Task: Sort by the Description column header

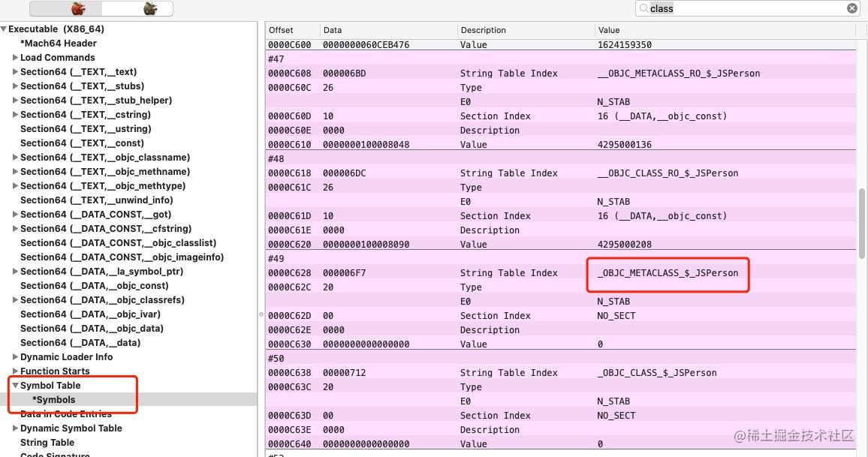Action: point(526,30)
